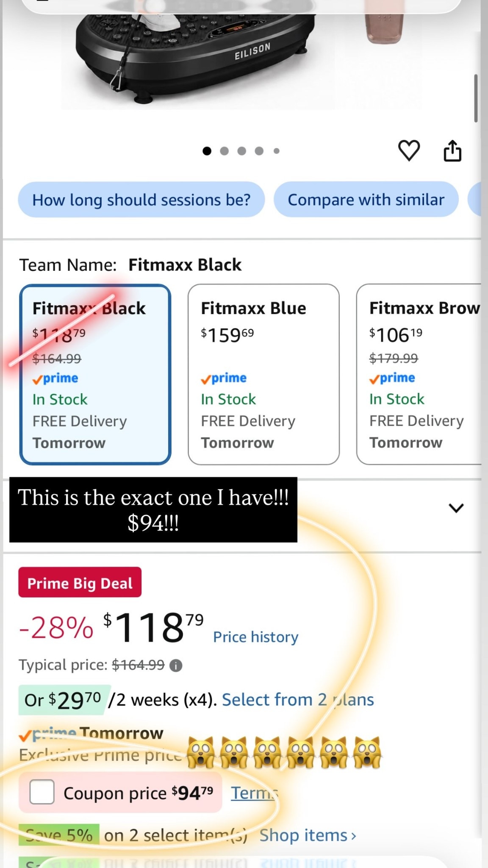
Task: Open typical price info icon
Action: point(176,665)
